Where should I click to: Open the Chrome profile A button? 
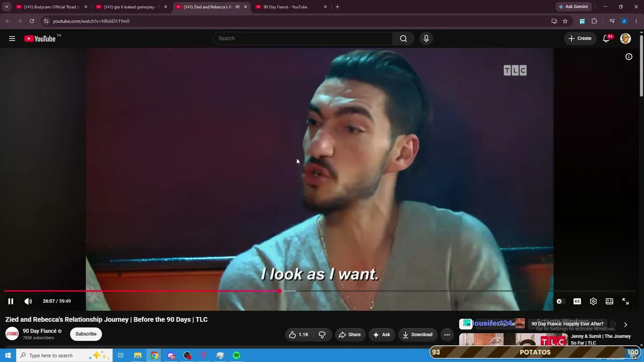click(x=624, y=21)
